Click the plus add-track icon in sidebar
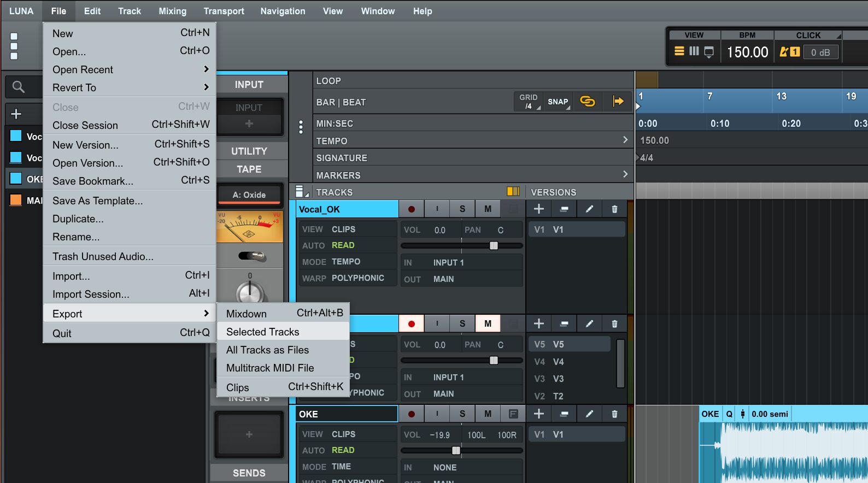The height and width of the screenshot is (483, 868). pos(16,114)
